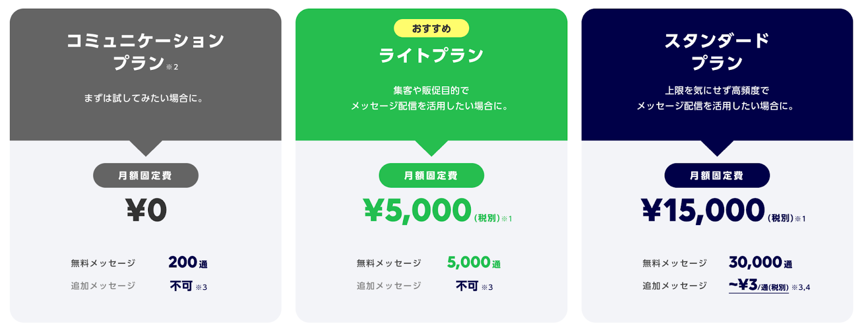Click the 5,000通 free message count
Viewport: 868px width, 326px height.
[474, 263]
